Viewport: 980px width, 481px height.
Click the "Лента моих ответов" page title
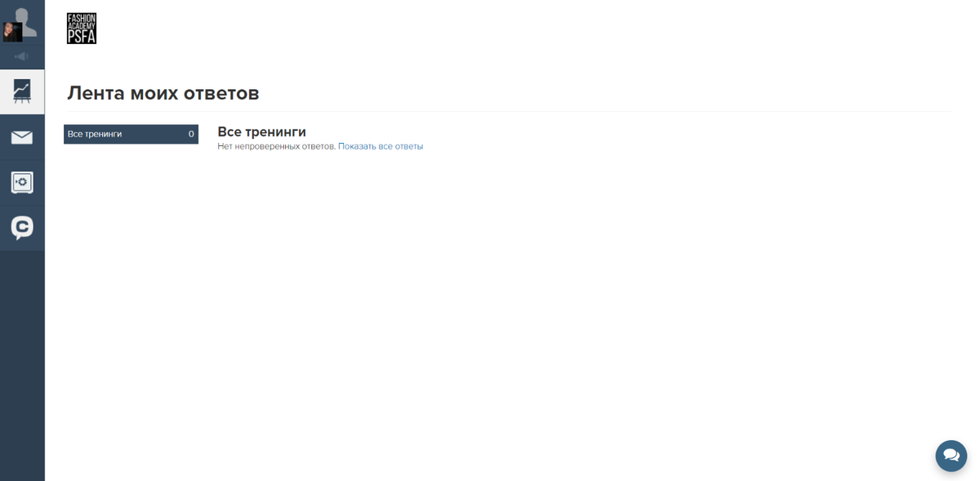163,93
